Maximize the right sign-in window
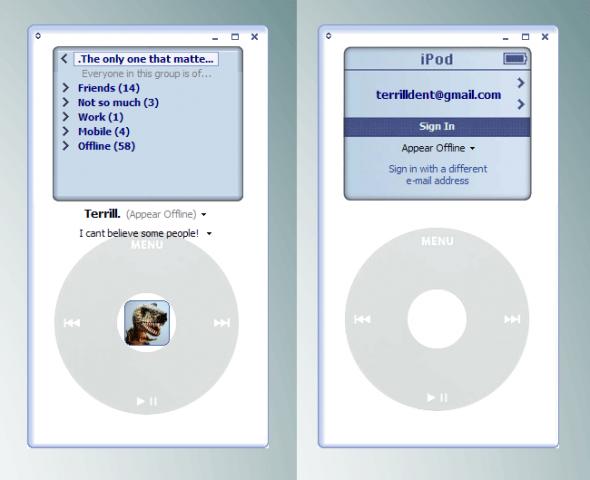 pos(525,37)
